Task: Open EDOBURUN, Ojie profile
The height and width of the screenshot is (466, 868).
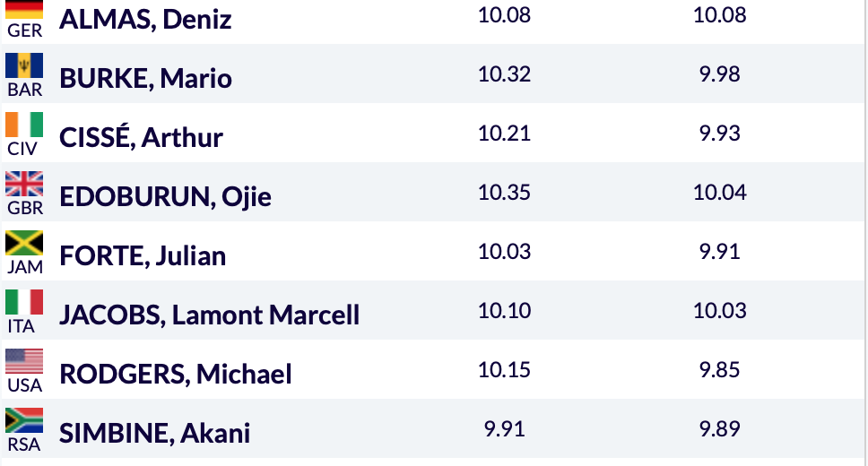Action: pyautogui.click(x=165, y=196)
